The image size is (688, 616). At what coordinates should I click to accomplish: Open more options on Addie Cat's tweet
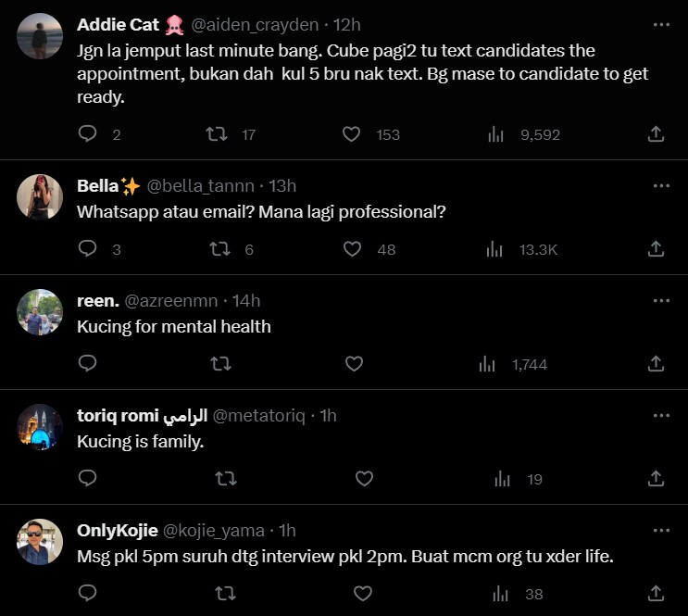[x=661, y=25]
